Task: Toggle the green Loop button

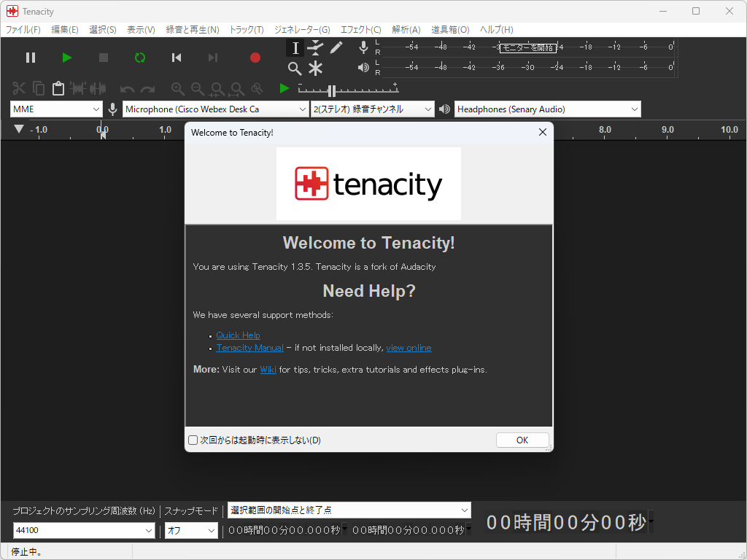Action: point(140,58)
